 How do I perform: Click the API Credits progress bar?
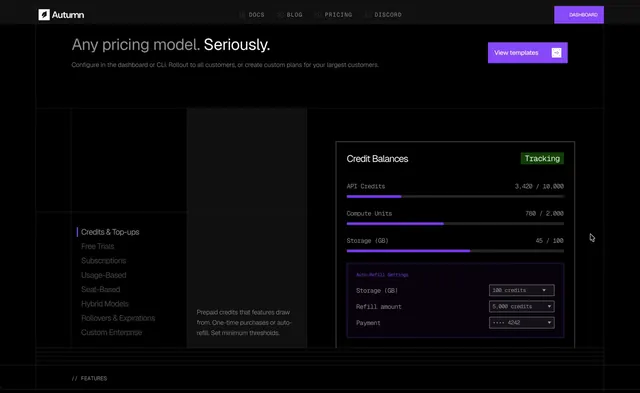click(455, 197)
